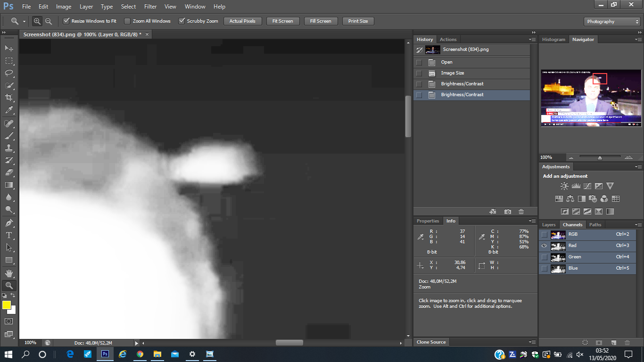Create new snapshot camera icon in History
This screenshot has height=362, width=644.
click(507, 212)
